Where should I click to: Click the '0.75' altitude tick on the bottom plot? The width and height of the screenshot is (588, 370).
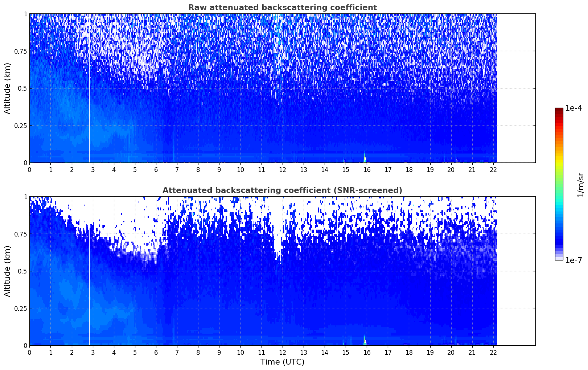click(x=20, y=234)
